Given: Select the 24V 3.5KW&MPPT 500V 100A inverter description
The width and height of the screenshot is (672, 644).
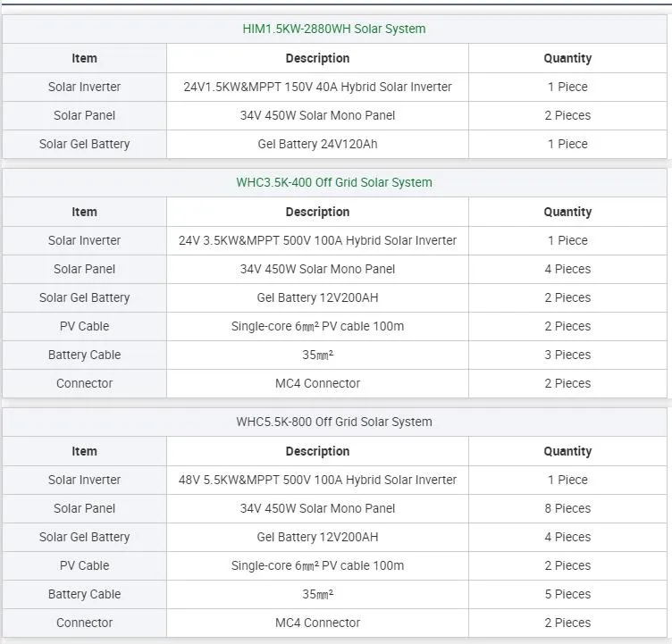Looking at the screenshot, I should point(317,240).
